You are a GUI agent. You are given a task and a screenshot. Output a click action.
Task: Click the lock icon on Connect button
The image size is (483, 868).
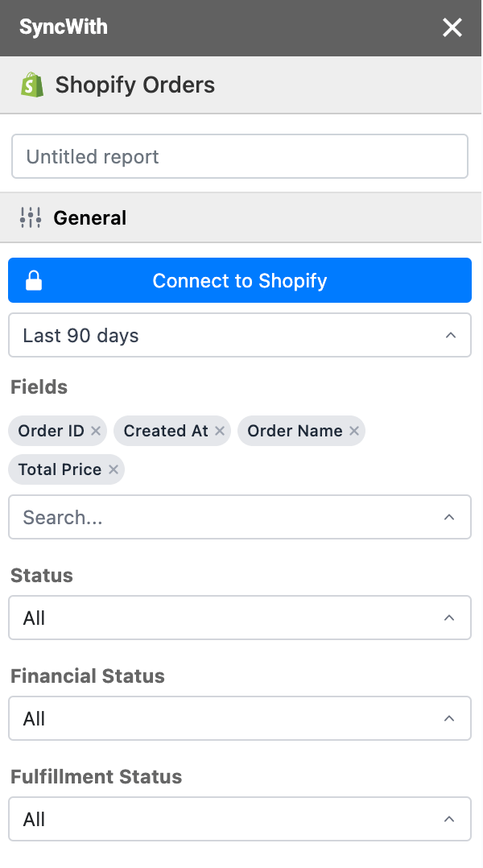33,280
